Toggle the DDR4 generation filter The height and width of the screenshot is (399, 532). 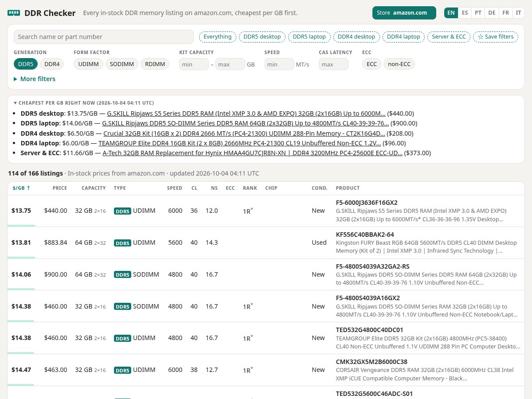52,64
